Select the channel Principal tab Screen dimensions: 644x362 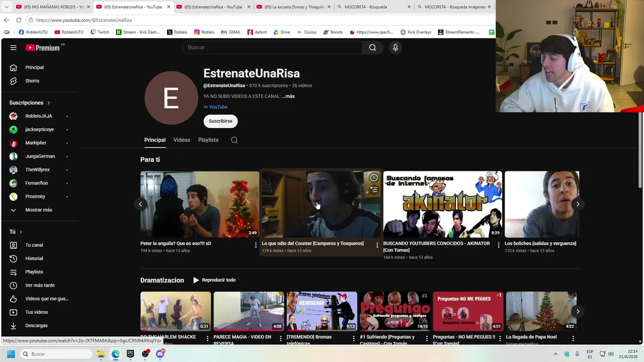[x=155, y=140]
